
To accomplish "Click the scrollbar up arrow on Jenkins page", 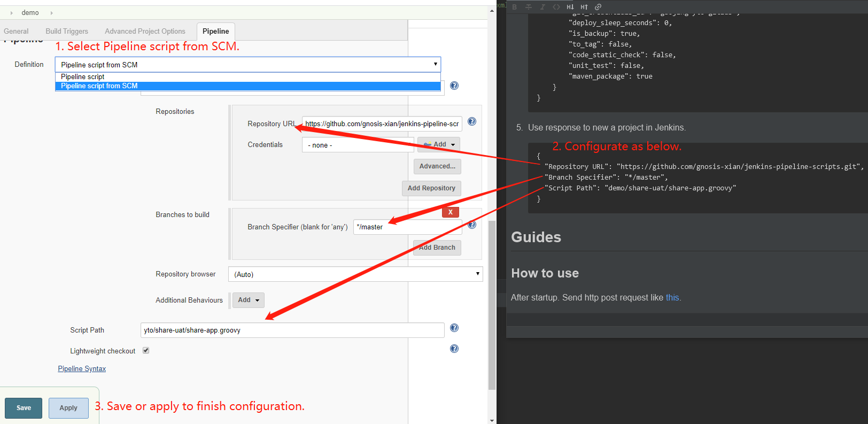I will 492,11.
